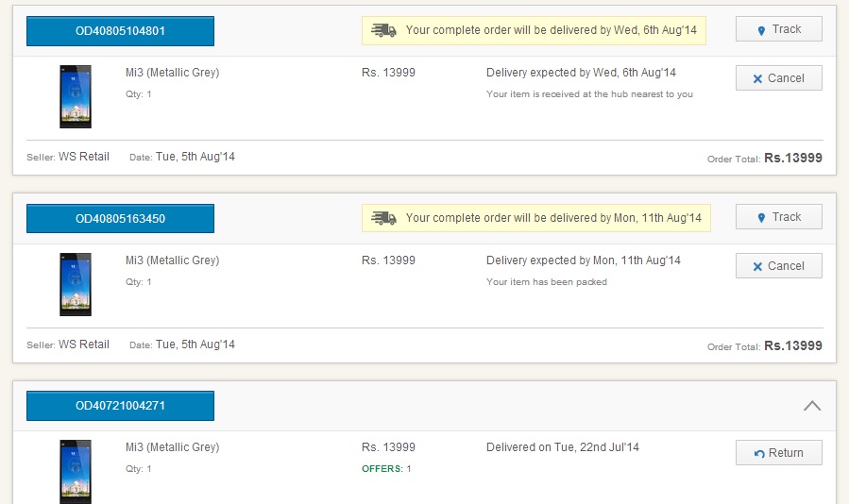Collapse order OD40721004271 with the chevron
This screenshot has width=849, height=504.
point(812,406)
